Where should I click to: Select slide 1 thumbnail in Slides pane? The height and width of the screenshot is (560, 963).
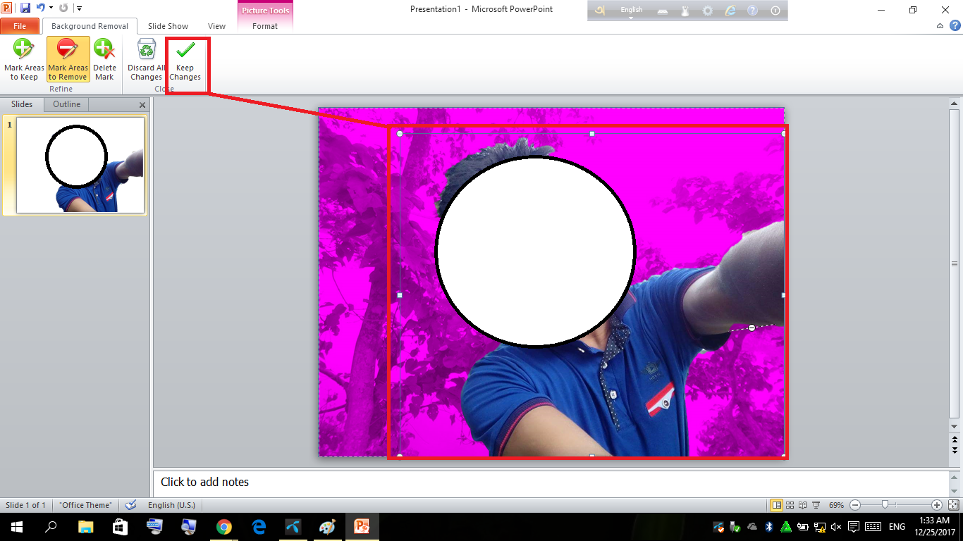pos(80,165)
